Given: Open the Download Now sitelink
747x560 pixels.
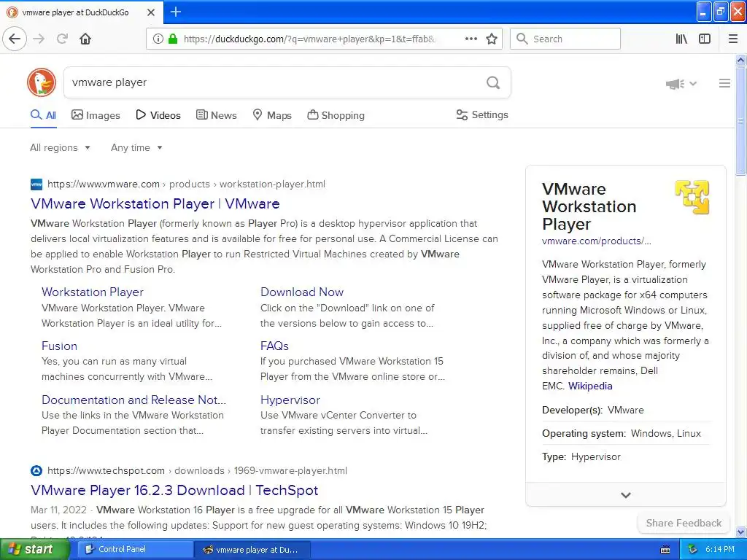Looking at the screenshot, I should [x=301, y=292].
